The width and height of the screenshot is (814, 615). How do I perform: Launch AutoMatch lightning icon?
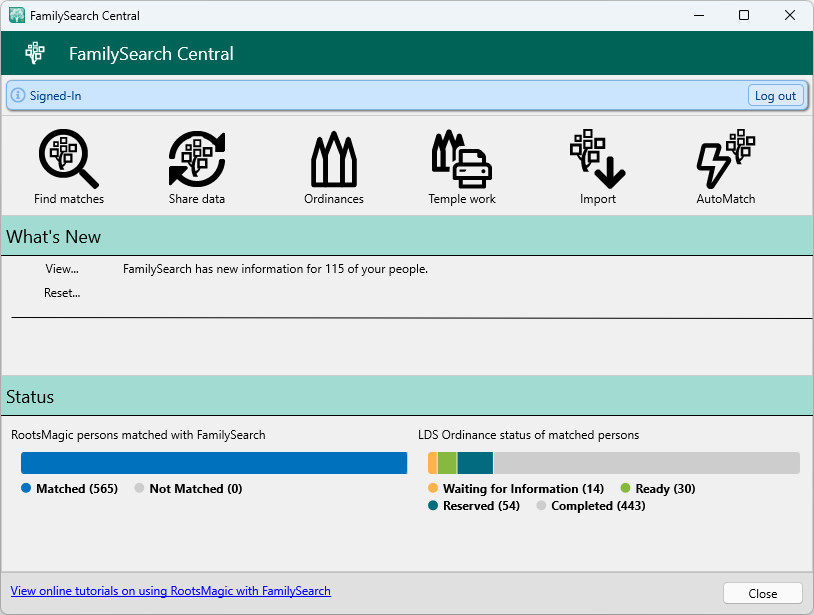(725, 160)
